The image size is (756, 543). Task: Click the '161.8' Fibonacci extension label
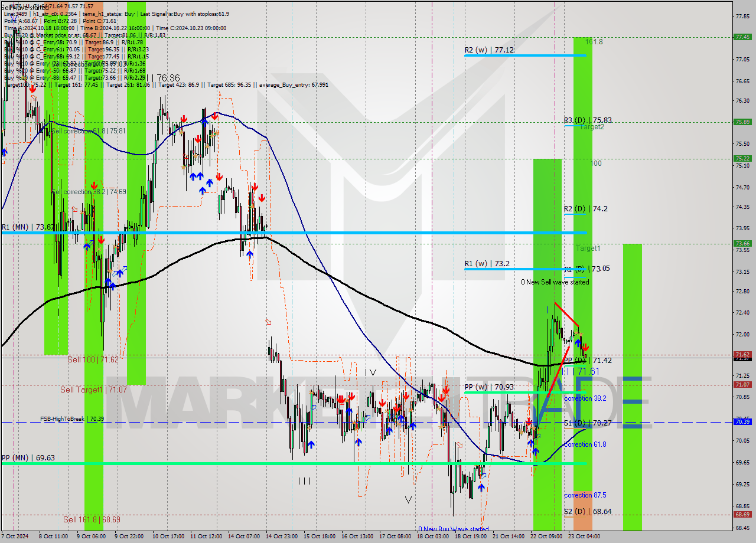pyautogui.click(x=594, y=42)
